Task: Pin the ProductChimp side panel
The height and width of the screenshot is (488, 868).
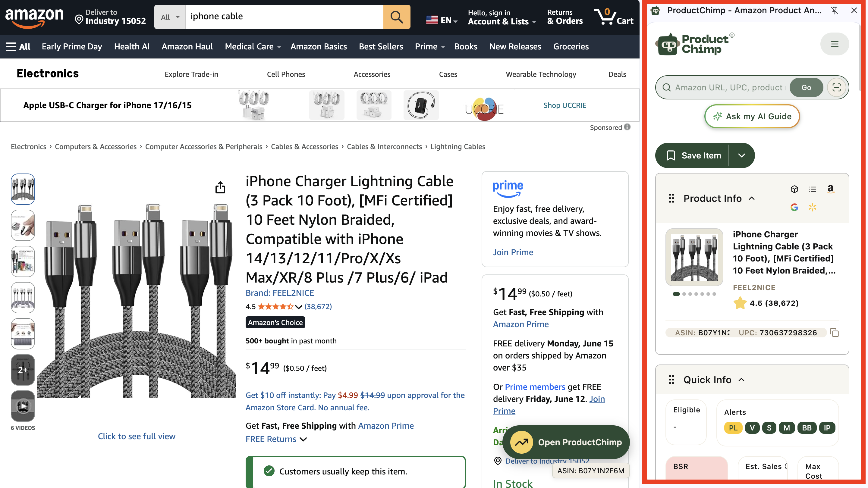Action: click(x=834, y=11)
